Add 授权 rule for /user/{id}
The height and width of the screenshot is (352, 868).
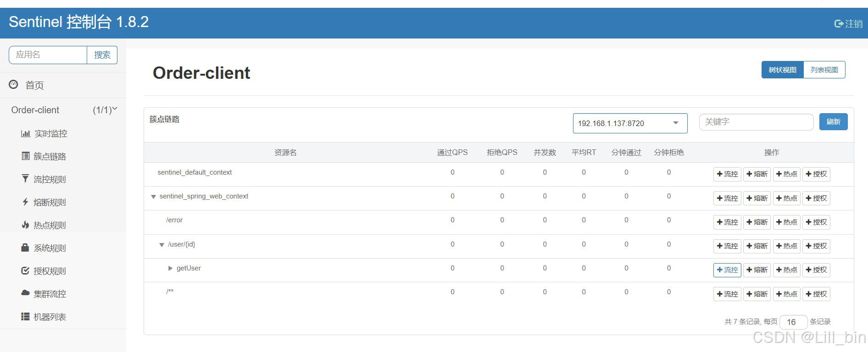click(x=816, y=246)
